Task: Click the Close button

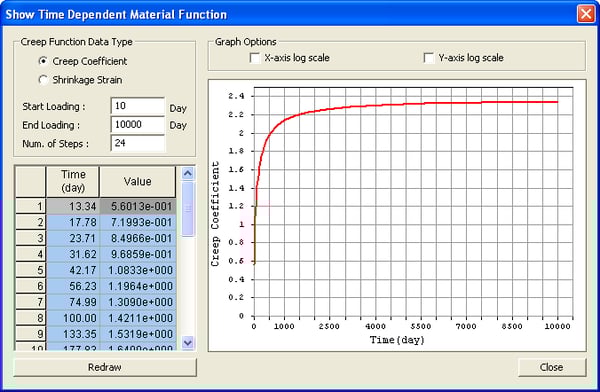Action: (551, 367)
